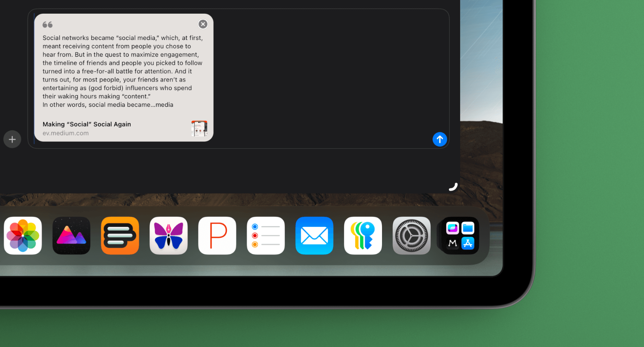
Task: Tap the plus button beside message field
Action: tap(12, 139)
